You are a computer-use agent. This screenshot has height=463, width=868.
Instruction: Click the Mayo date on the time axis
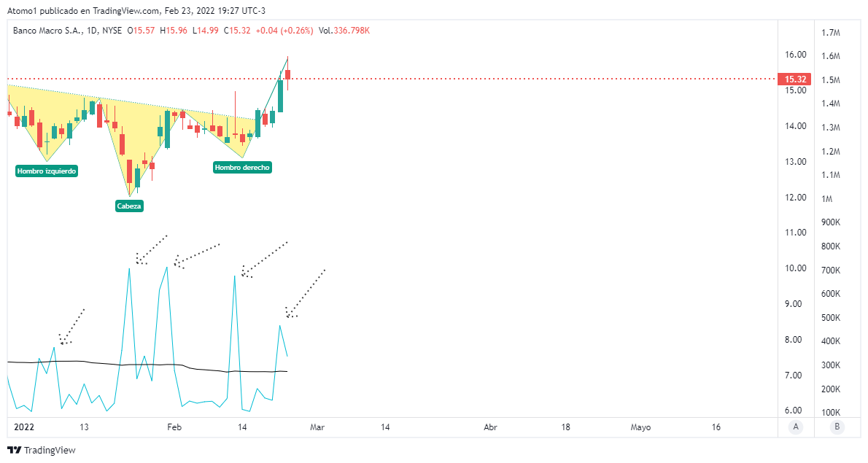click(x=640, y=427)
